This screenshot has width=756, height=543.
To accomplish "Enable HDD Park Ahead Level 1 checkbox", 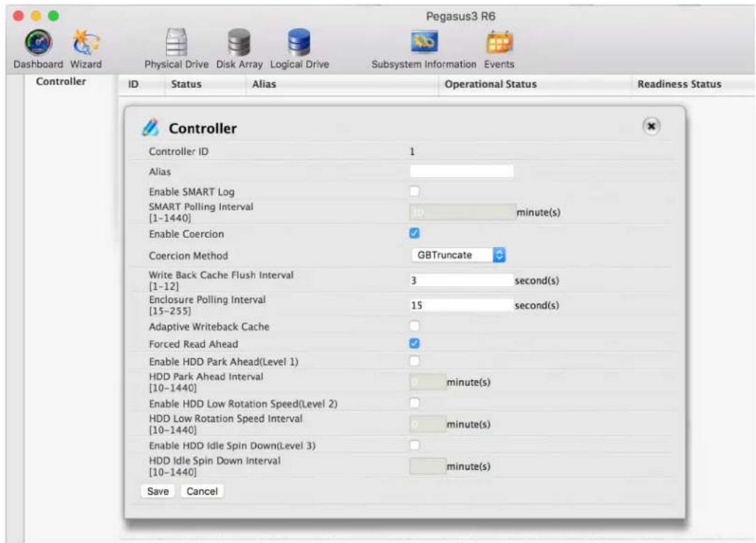I will (x=414, y=361).
